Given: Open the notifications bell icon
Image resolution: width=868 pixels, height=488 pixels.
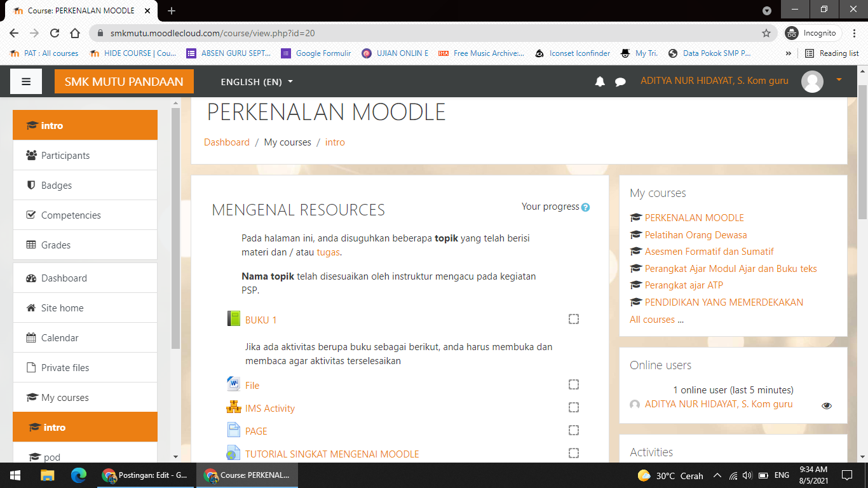Looking at the screenshot, I should [x=600, y=81].
